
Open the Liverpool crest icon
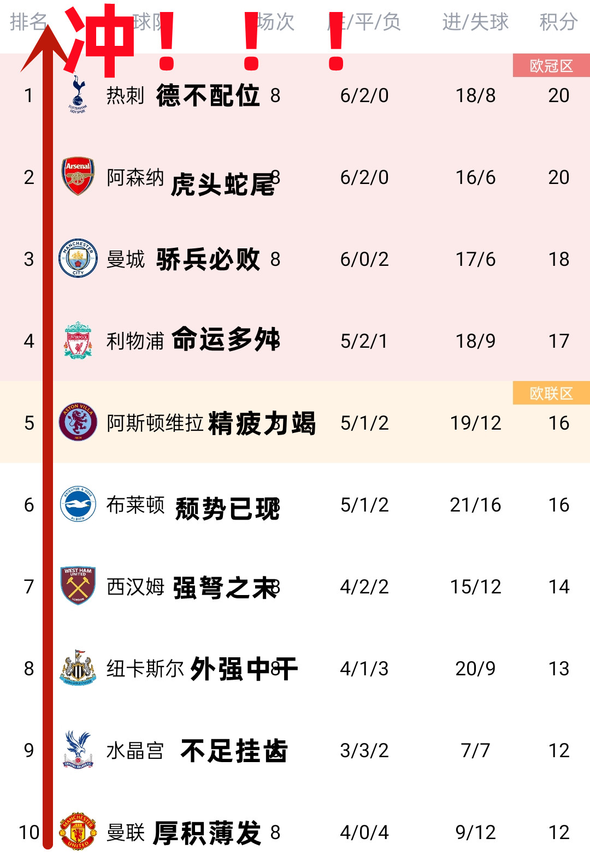pyautogui.click(x=78, y=340)
